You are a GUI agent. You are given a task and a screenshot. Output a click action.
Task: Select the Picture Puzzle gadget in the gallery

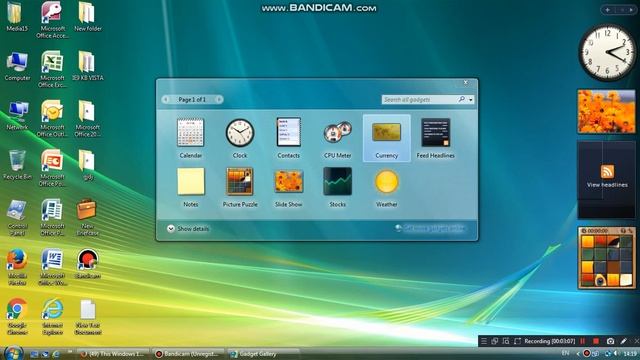240,187
